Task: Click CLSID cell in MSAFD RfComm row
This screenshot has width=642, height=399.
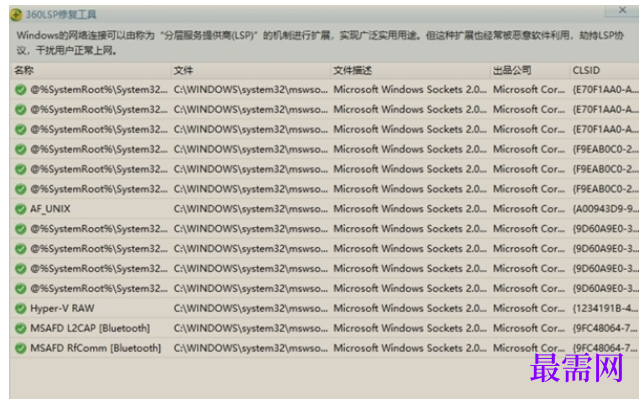Action: (605, 348)
